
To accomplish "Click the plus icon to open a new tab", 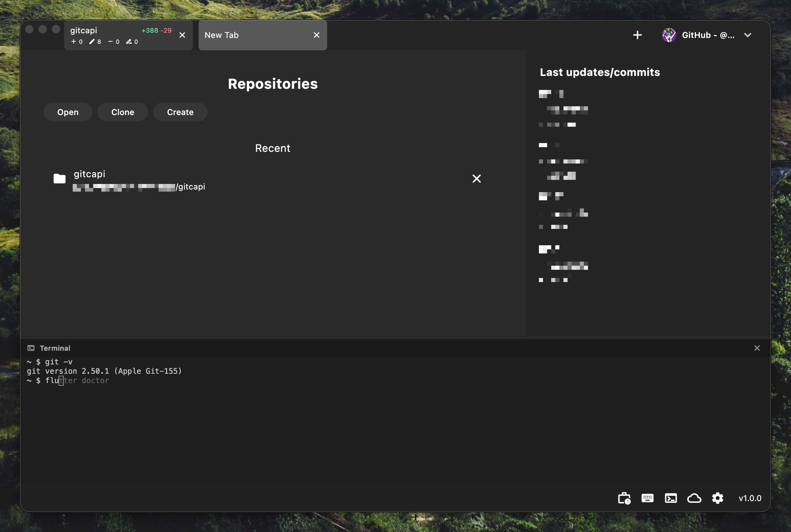I will click(637, 35).
